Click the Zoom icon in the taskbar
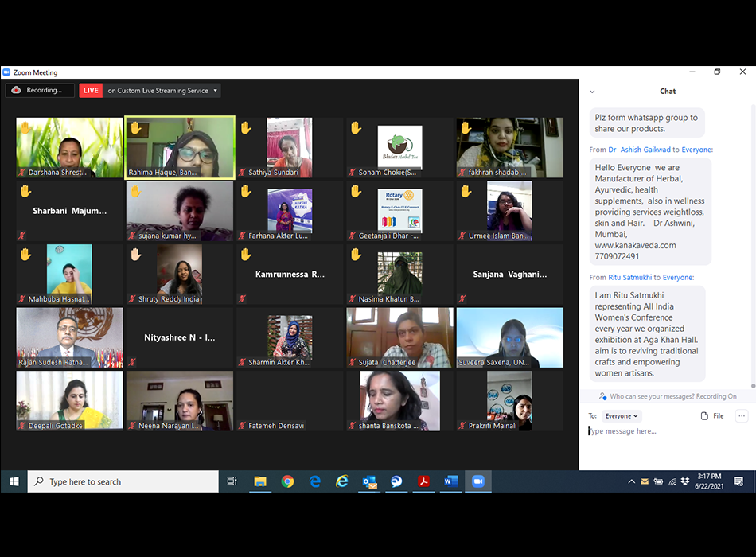The height and width of the screenshot is (557, 756). pyautogui.click(x=478, y=481)
